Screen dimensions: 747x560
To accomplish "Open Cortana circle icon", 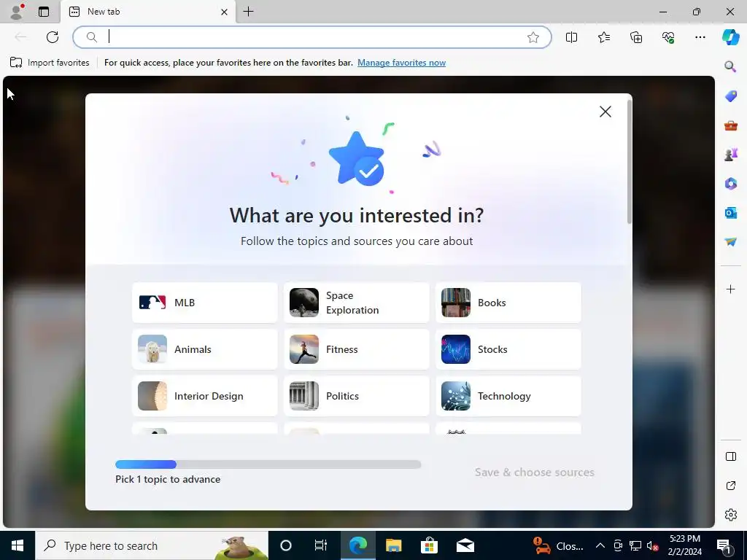I will (286, 545).
